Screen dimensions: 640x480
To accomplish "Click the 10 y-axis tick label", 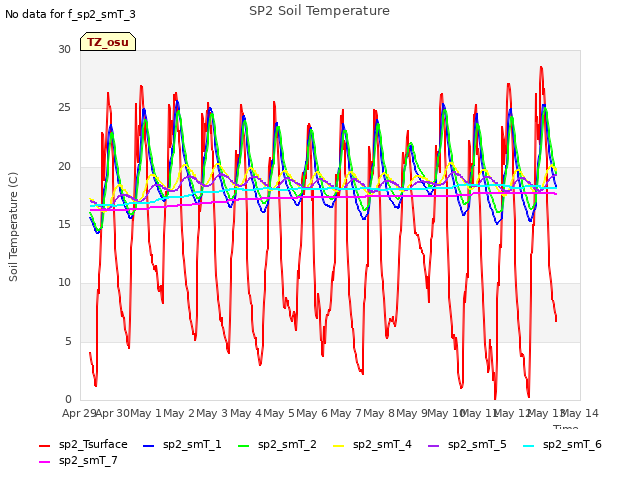I will pos(64,282).
